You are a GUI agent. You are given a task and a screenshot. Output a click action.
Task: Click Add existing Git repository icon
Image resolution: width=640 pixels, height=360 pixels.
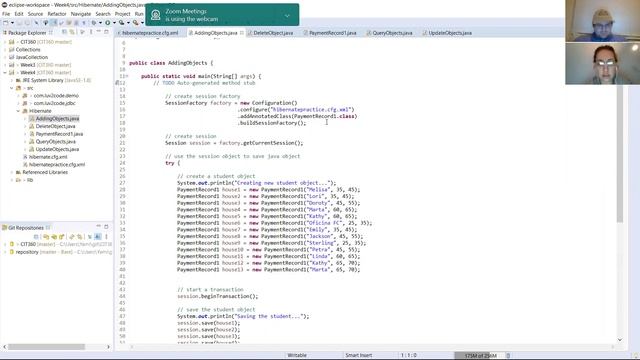(46, 236)
